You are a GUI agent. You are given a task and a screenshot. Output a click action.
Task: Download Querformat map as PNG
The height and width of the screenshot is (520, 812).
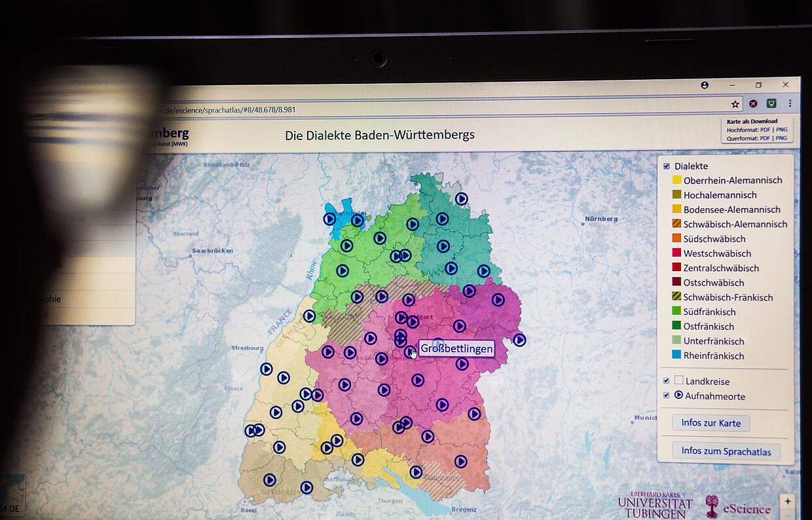pos(782,138)
